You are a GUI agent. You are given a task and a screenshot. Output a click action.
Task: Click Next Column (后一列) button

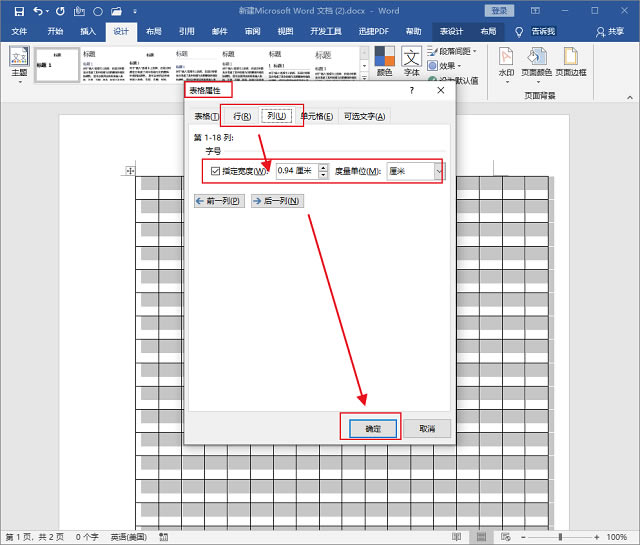point(277,201)
